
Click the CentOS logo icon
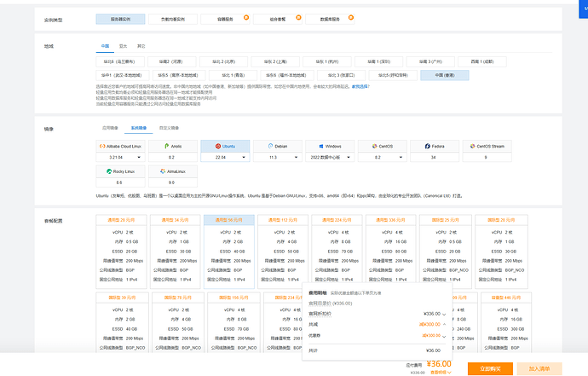tap(374, 147)
